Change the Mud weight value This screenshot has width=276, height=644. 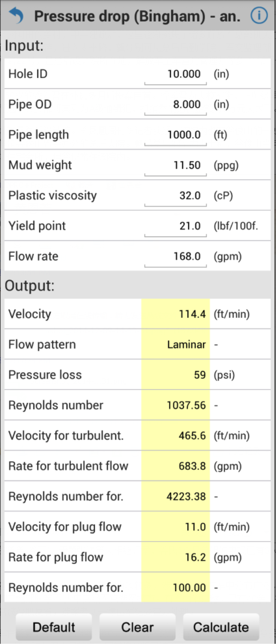[x=175, y=165]
